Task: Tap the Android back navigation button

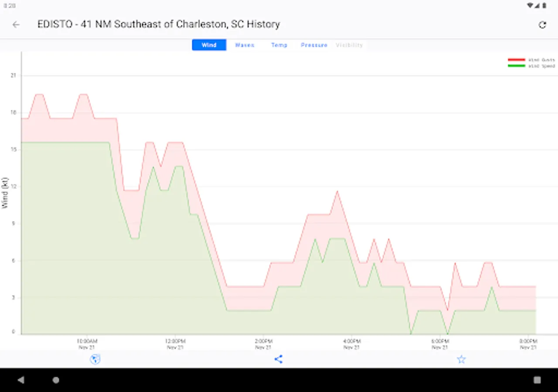Action: (x=21, y=380)
